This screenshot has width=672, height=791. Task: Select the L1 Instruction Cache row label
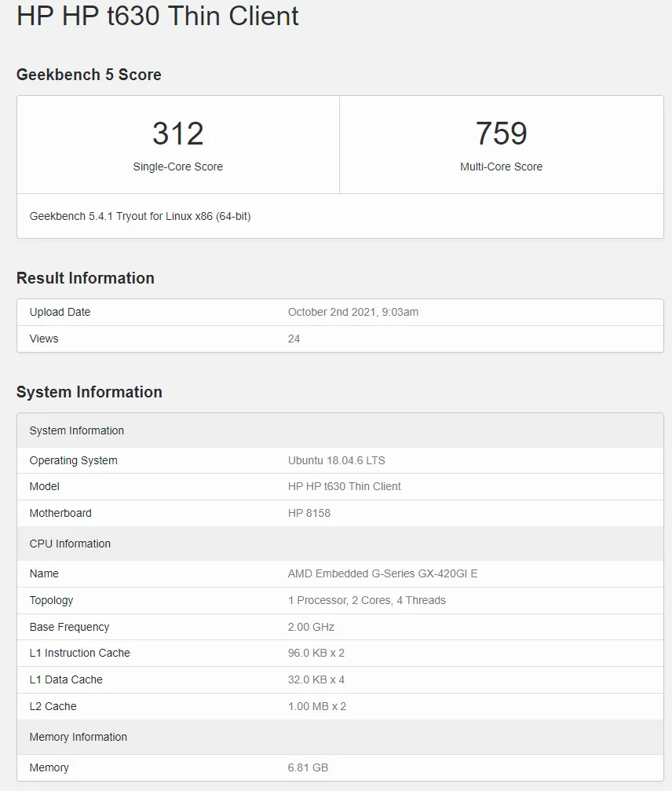(x=79, y=653)
